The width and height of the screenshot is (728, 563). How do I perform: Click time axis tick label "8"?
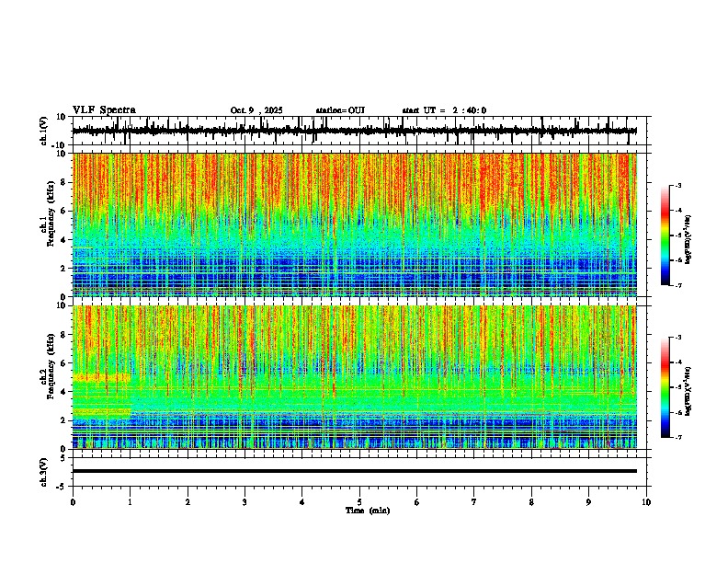click(531, 502)
